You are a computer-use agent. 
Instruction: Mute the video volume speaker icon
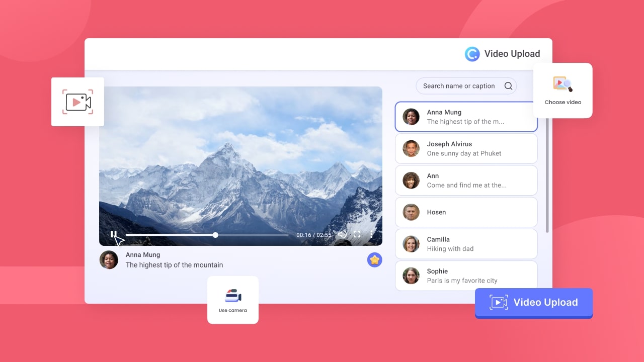pyautogui.click(x=342, y=234)
